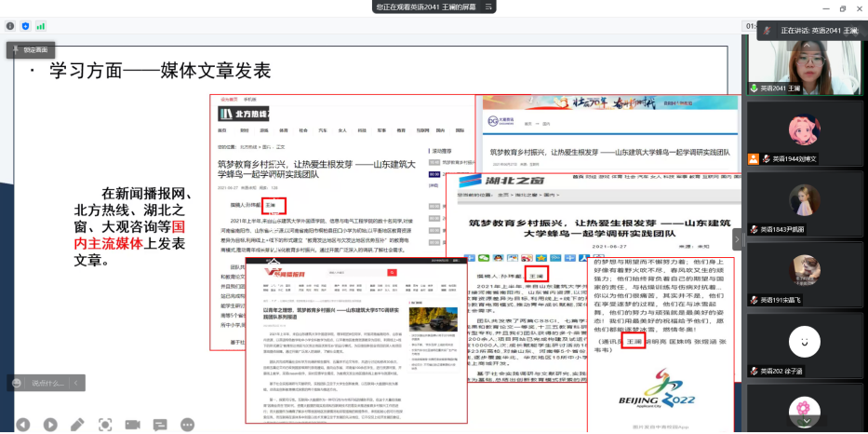Image resolution: width=868 pixels, height=434 pixels.
Task: Click the muted mic icon next to 英语191宋晶飞
Action: pos(754,301)
